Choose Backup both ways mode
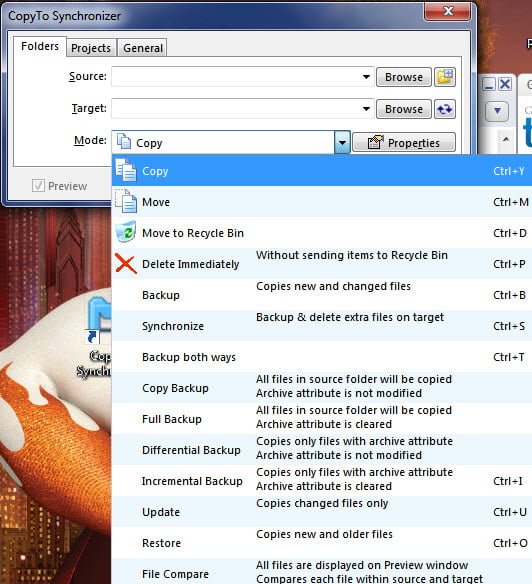 click(x=322, y=357)
